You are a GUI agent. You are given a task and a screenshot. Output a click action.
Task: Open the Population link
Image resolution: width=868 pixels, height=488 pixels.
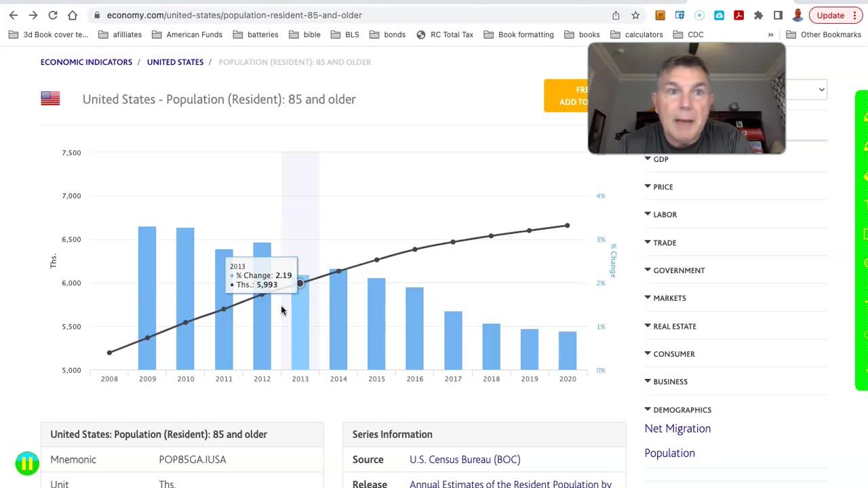pos(669,453)
